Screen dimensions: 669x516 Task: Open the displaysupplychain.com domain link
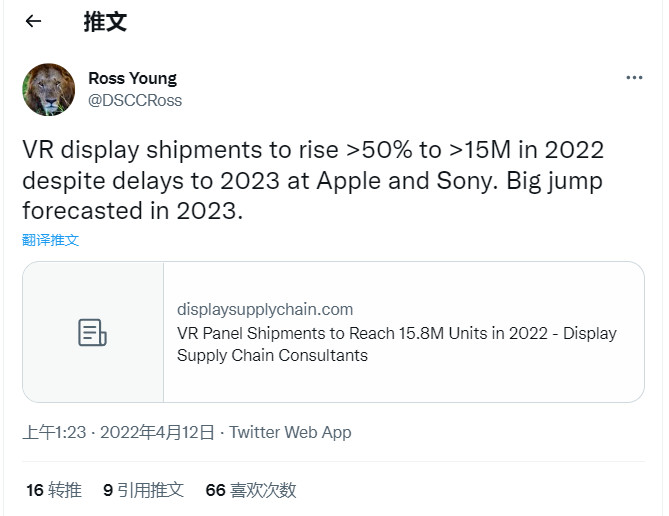[x=264, y=309]
